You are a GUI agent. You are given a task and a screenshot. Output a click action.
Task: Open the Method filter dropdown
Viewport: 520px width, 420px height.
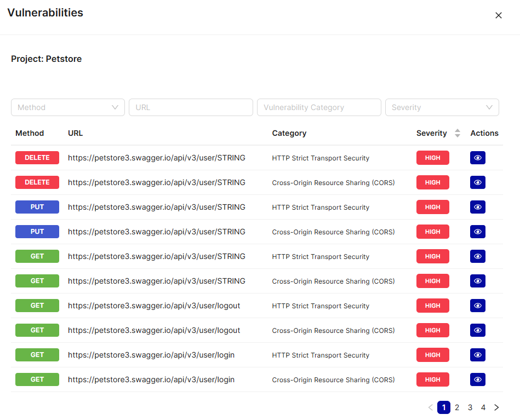(x=68, y=107)
